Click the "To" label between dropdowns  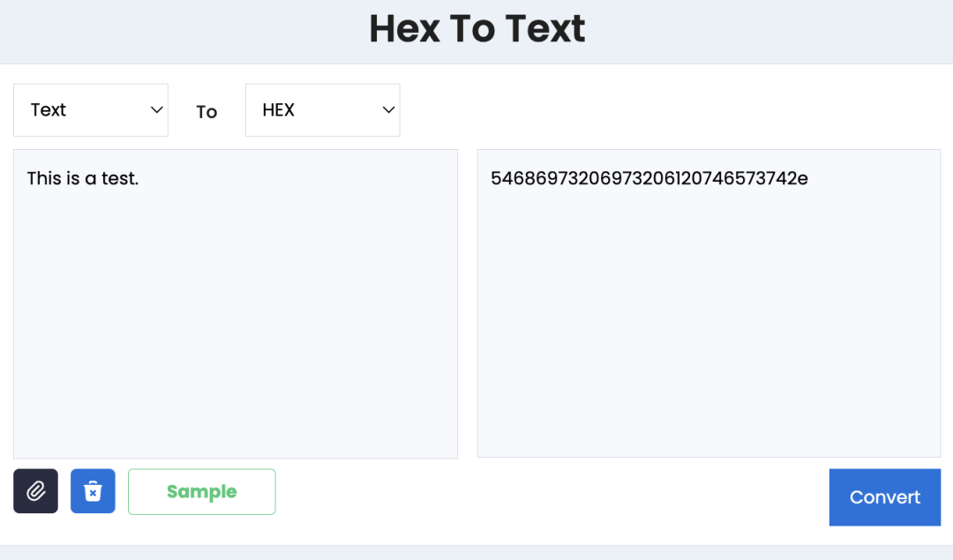click(x=206, y=112)
